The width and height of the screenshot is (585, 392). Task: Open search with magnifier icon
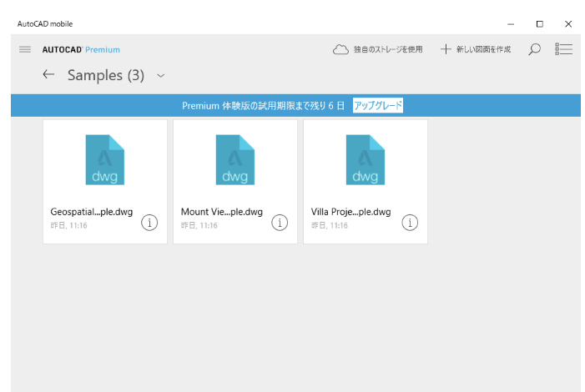click(534, 49)
